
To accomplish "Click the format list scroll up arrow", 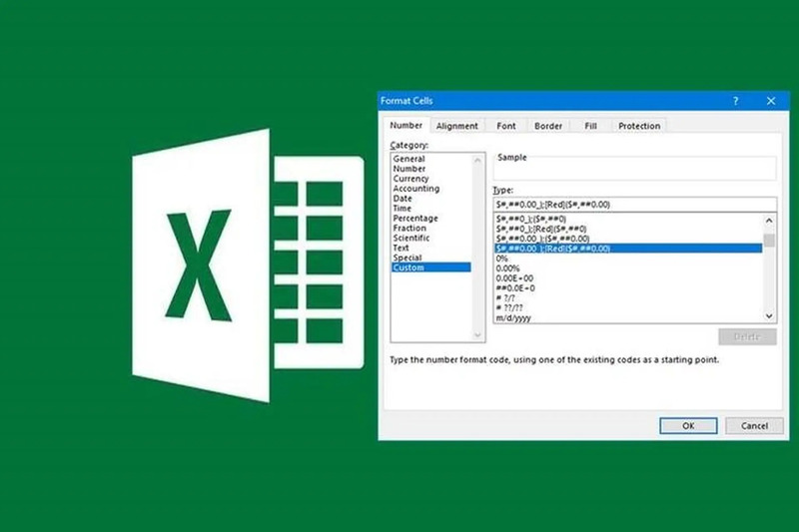I will [x=769, y=221].
